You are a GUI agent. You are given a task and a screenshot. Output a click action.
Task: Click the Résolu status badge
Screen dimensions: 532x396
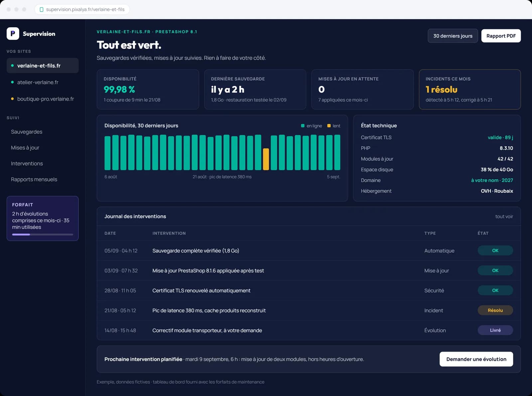(x=495, y=310)
